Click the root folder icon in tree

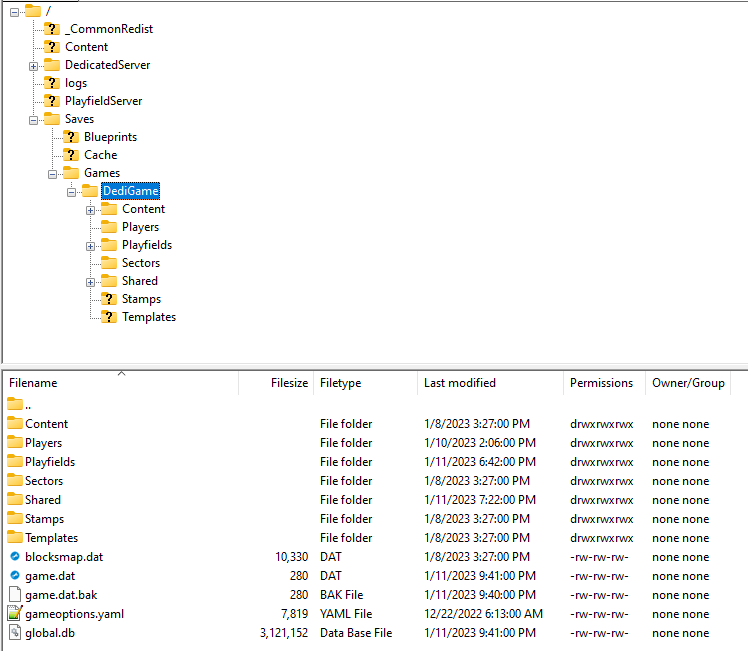(32, 10)
